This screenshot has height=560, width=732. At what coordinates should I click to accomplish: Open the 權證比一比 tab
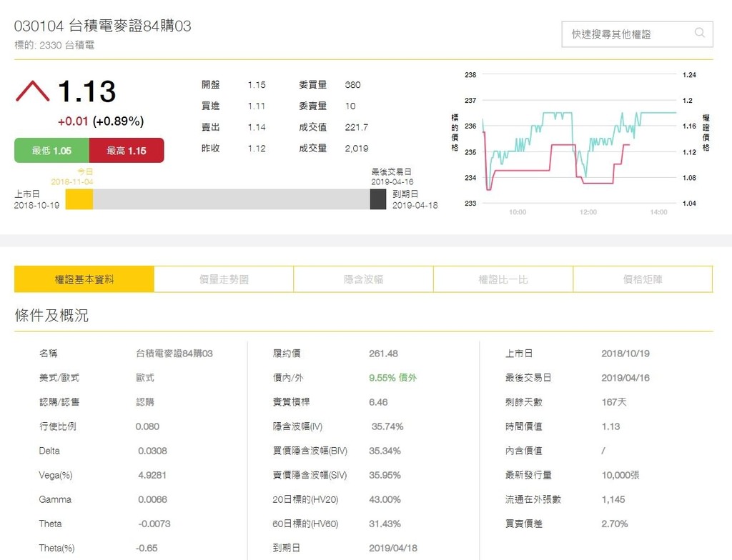tap(503, 279)
